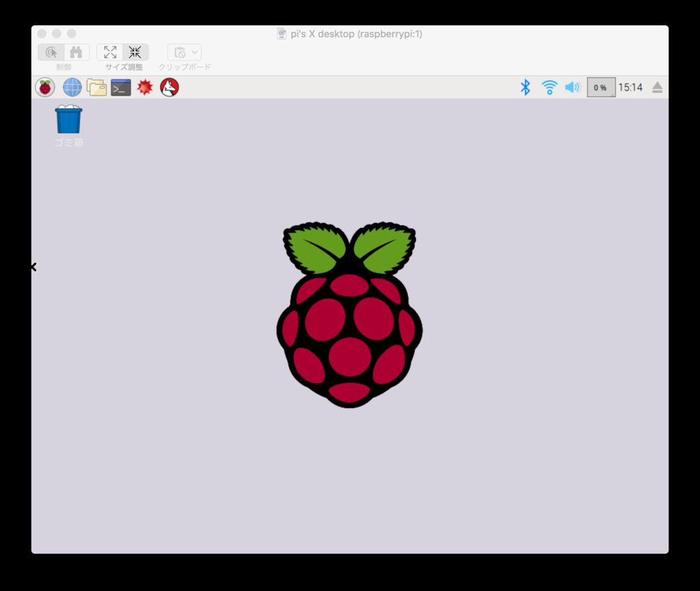
Task: Click the 15:14 clock
Action: (x=630, y=87)
